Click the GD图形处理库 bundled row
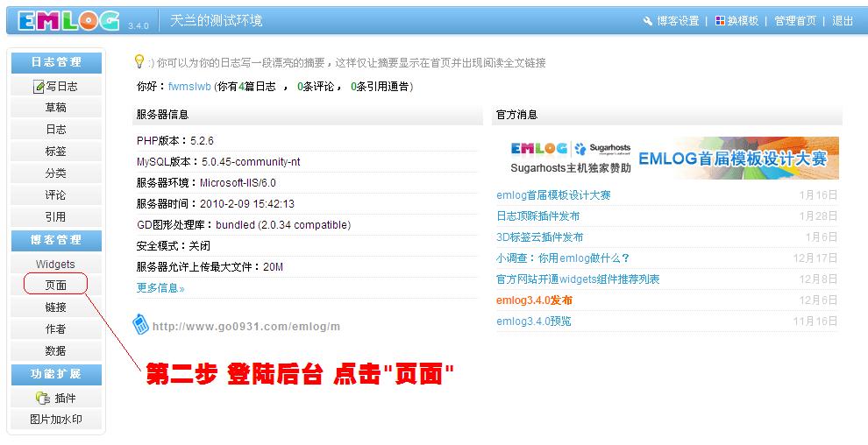Image resolution: width=868 pixels, height=445 pixels. [306, 225]
